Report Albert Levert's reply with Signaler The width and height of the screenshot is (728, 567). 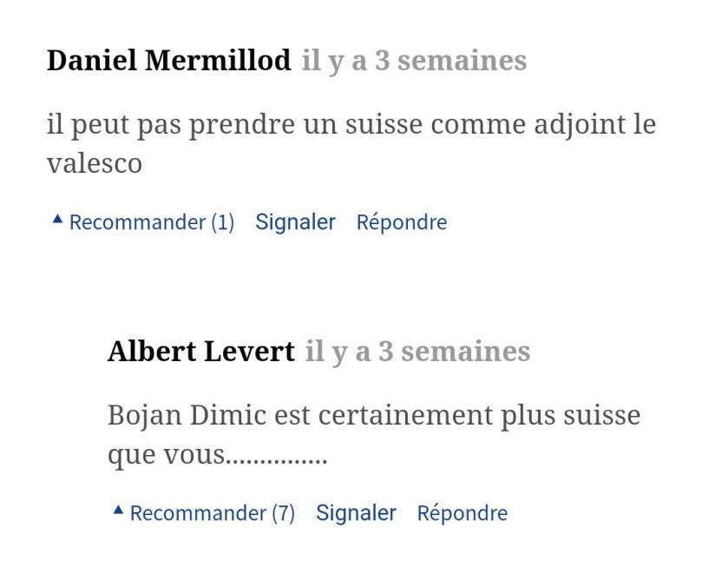tap(356, 513)
